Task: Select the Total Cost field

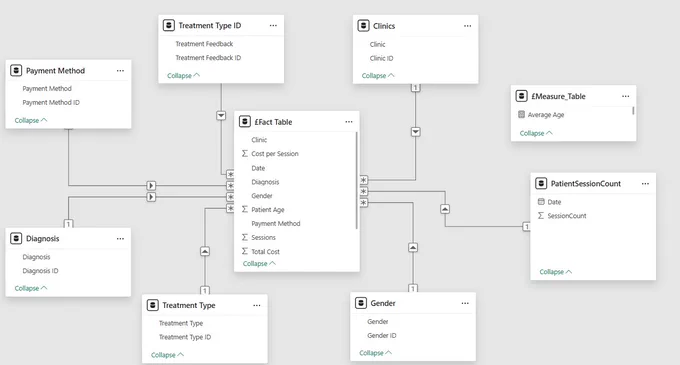Action: tap(265, 251)
